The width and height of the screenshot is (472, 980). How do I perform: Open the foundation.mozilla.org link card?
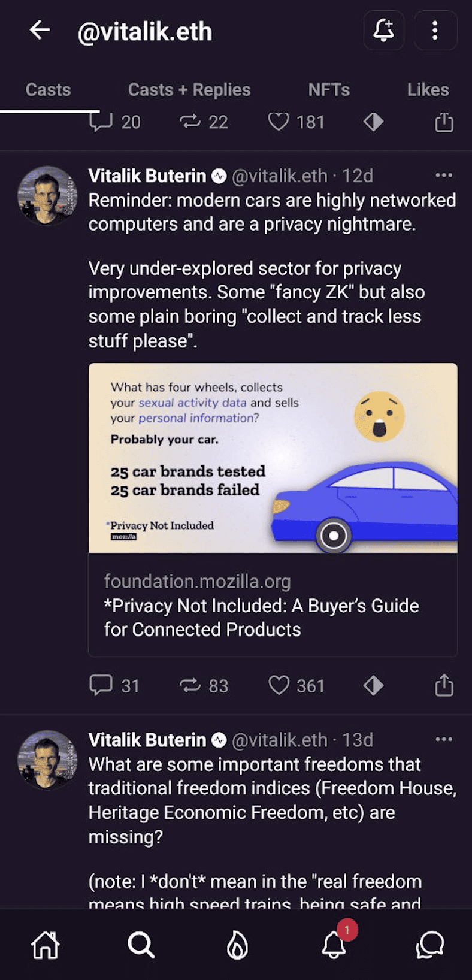coord(273,605)
